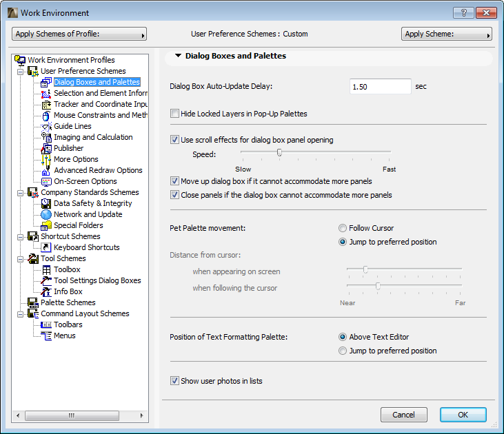504x434 pixels.
Task: Click the Work Environment Profiles icon
Action: 20,60
